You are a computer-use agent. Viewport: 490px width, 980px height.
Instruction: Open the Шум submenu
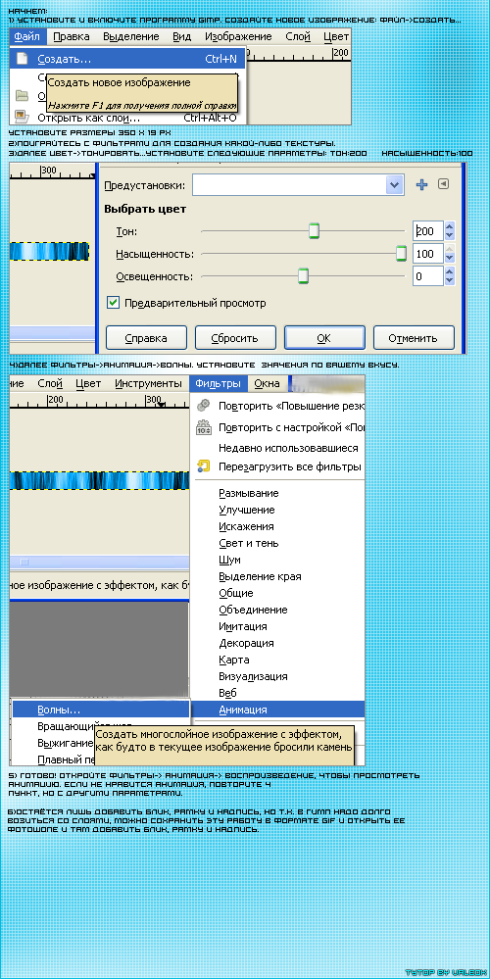pos(229,560)
